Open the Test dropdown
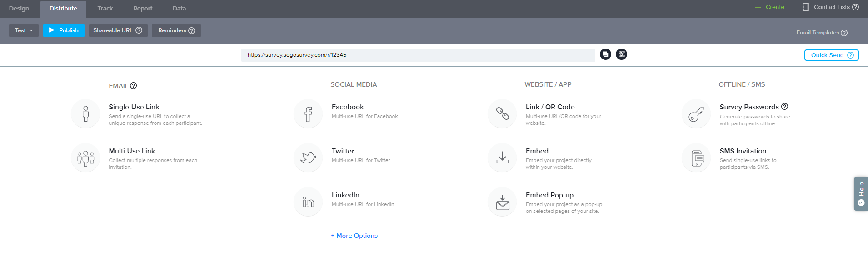 tap(24, 30)
